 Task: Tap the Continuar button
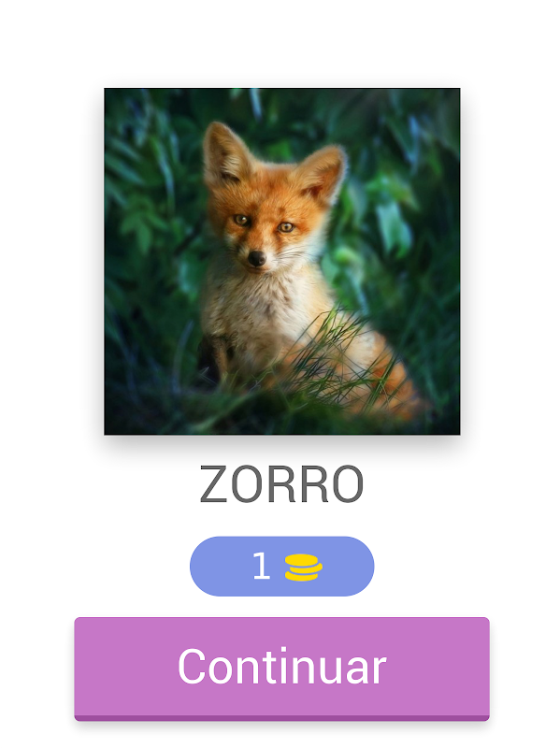click(281, 669)
